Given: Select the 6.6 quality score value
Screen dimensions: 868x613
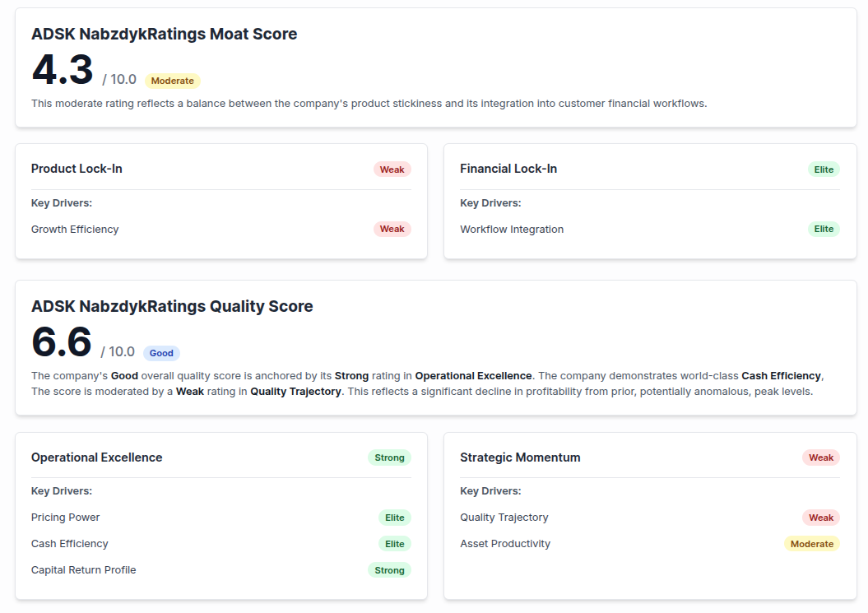Looking at the screenshot, I should (62, 341).
